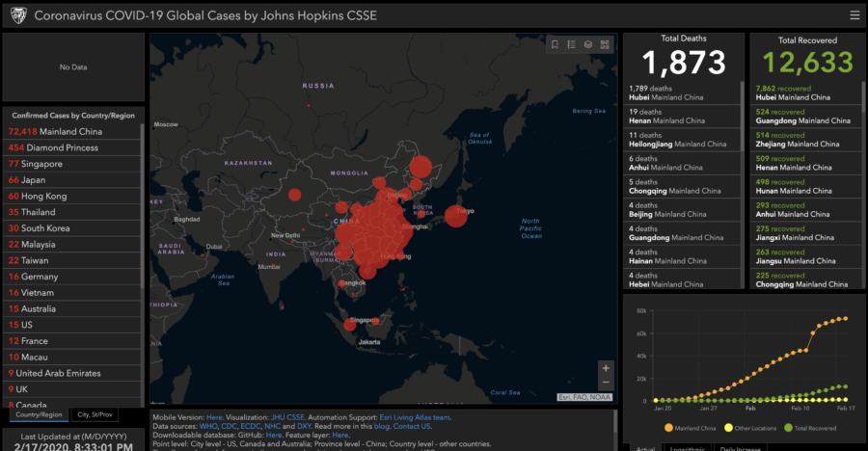Select the 9 United Arab Emirates row

[73, 373]
